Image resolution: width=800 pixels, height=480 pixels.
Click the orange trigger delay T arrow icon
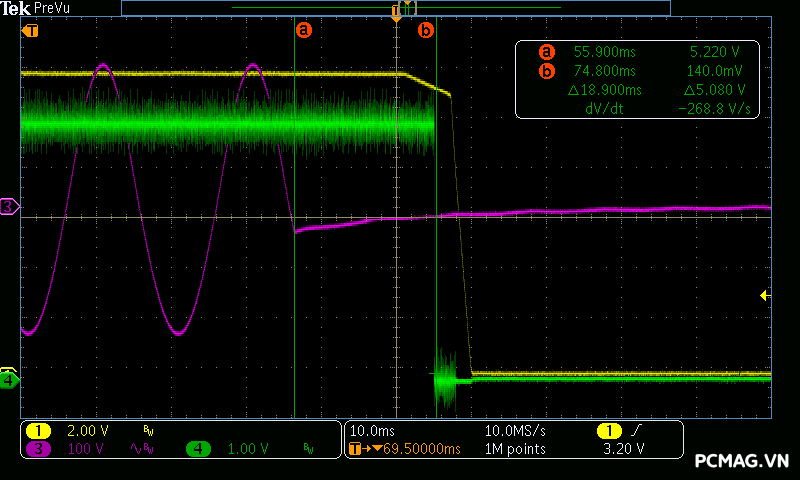click(365, 449)
